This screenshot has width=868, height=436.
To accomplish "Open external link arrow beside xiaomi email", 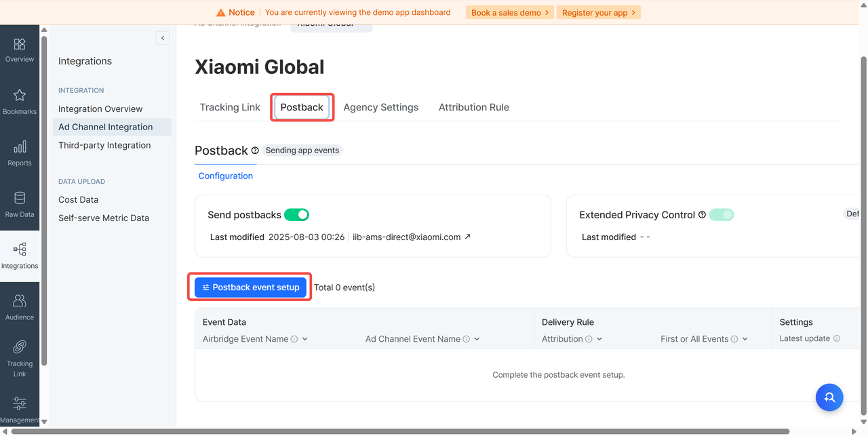I will coord(467,237).
